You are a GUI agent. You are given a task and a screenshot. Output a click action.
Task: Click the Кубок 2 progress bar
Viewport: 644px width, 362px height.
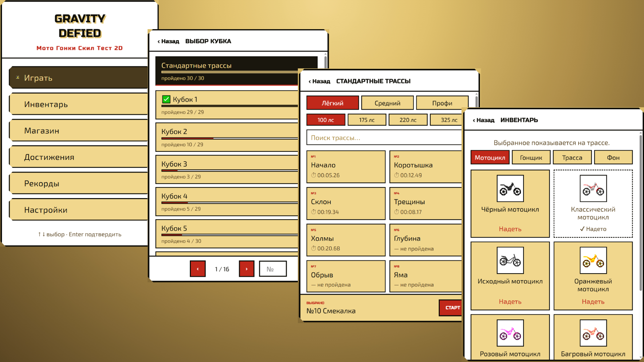click(x=230, y=138)
